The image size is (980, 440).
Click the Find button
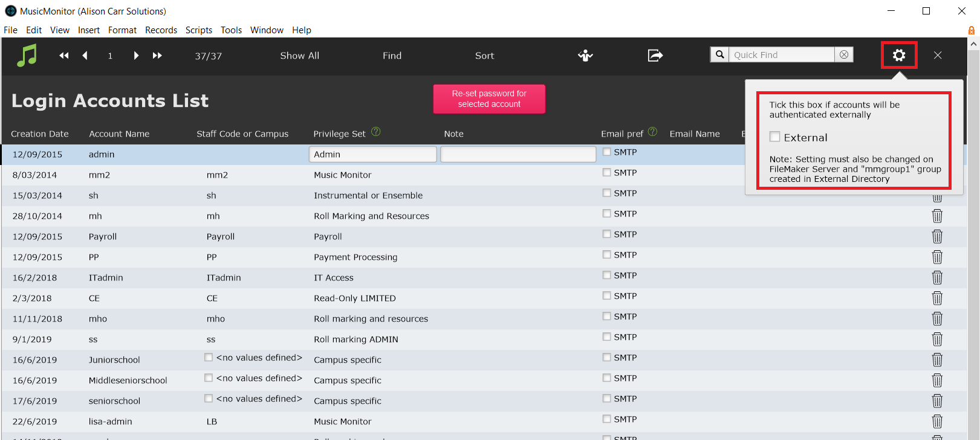click(x=392, y=56)
